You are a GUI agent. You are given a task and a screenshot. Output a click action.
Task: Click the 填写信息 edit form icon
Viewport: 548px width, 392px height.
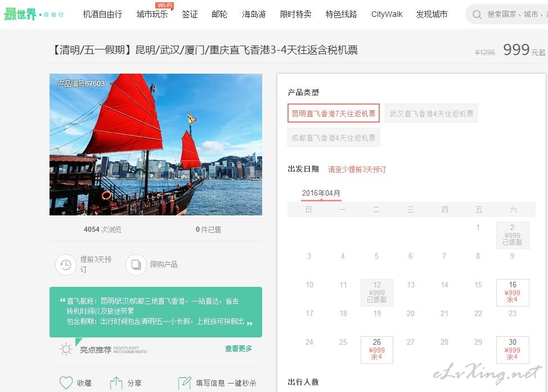(185, 383)
